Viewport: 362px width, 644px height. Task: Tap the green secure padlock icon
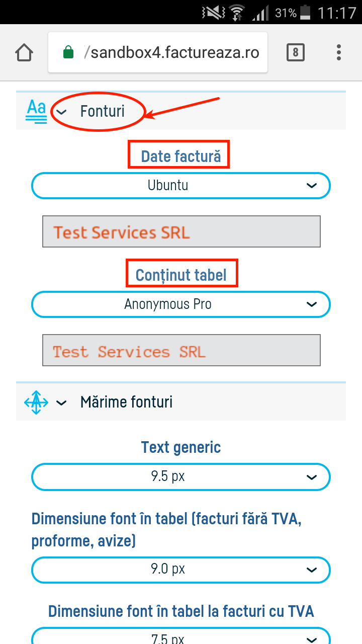(x=68, y=52)
